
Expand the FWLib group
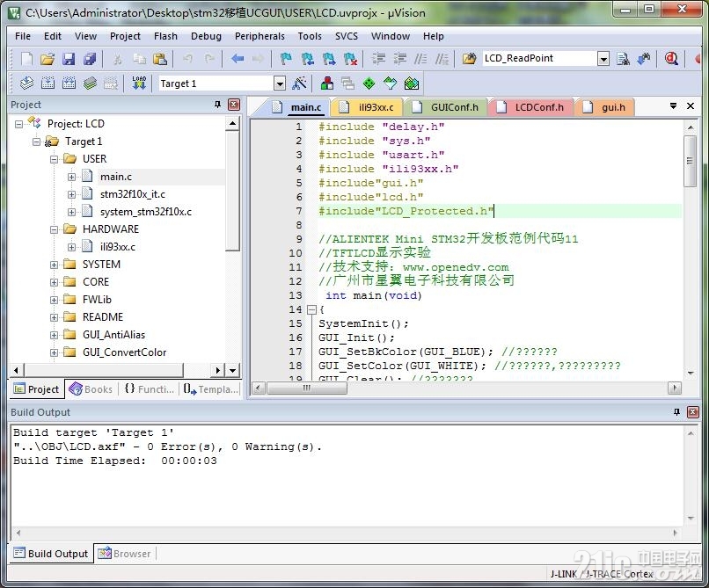pos(55,300)
